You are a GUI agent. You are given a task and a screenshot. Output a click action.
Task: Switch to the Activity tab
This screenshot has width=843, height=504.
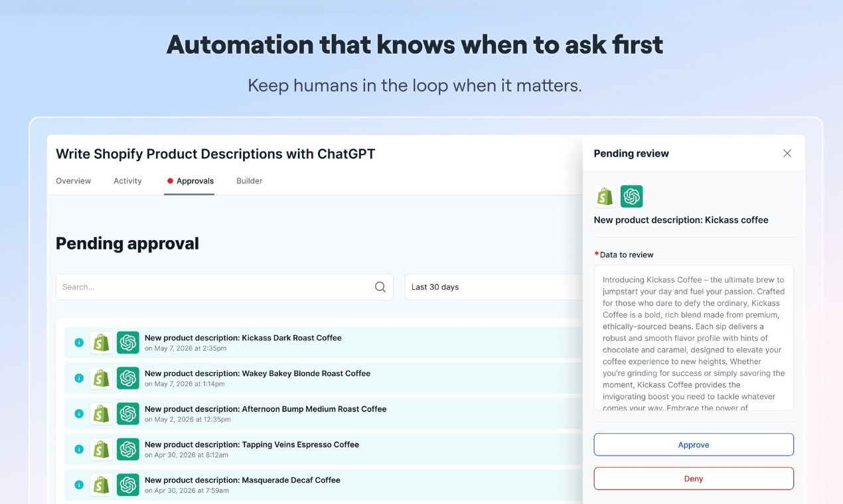click(x=127, y=181)
